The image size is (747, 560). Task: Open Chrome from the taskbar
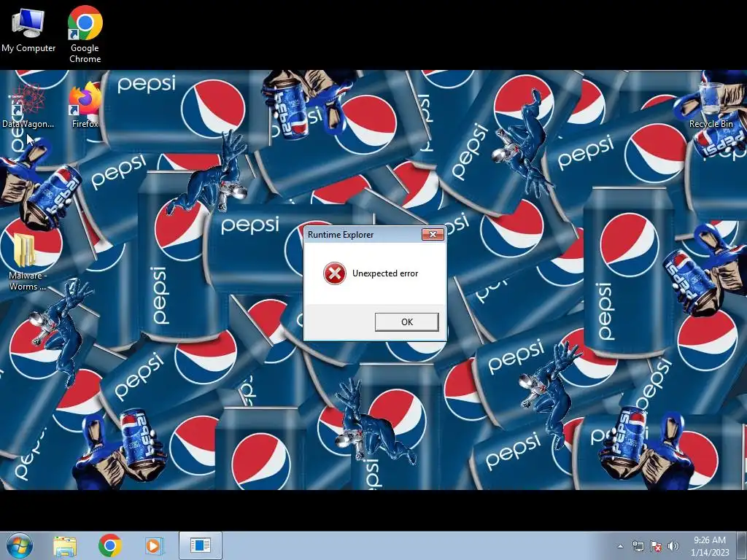[x=110, y=545]
